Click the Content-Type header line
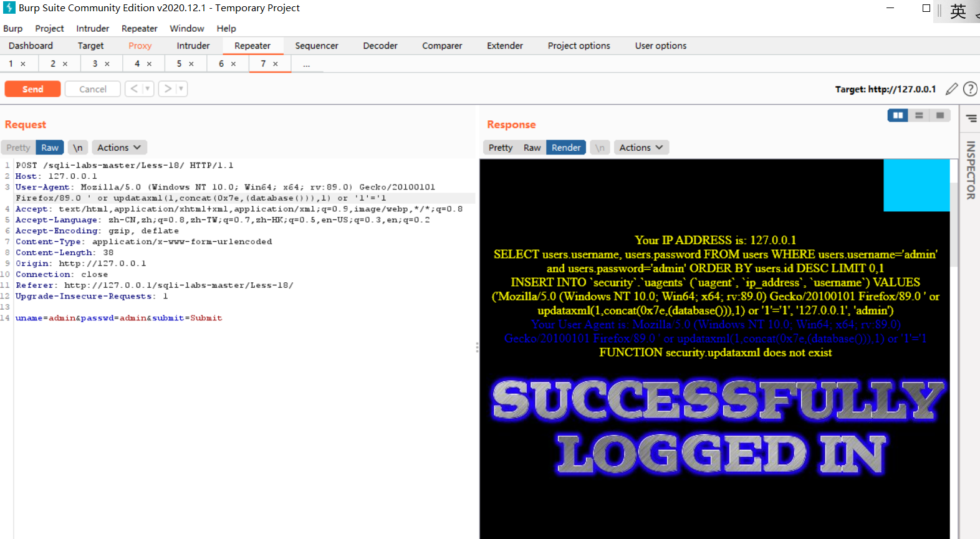 point(144,242)
